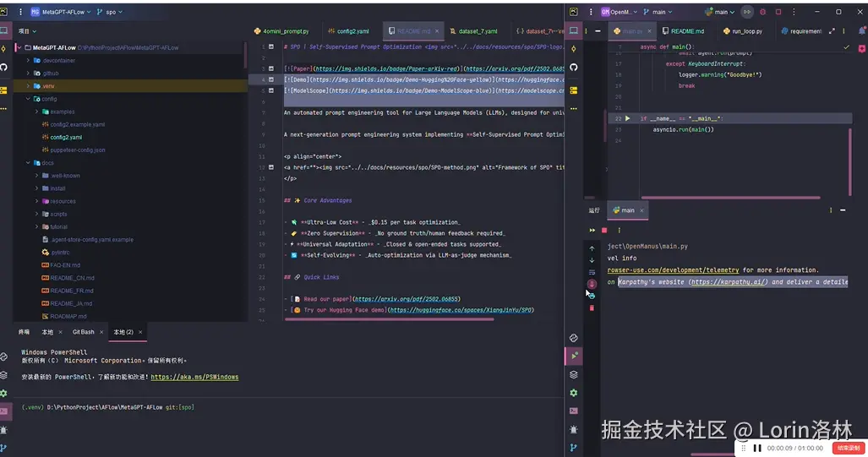This screenshot has width=868, height=457.
Task: Open karpathy.ai link in Run console
Action: click(729, 282)
